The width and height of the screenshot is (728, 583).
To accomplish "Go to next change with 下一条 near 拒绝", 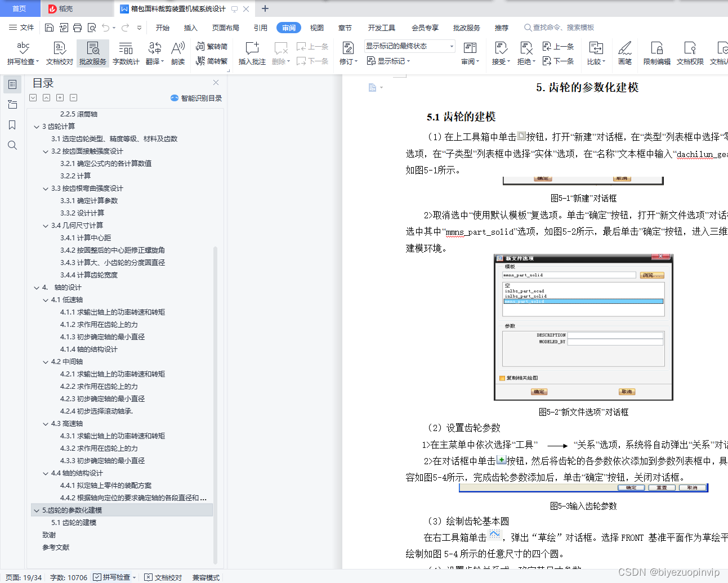I will [x=558, y=61].
